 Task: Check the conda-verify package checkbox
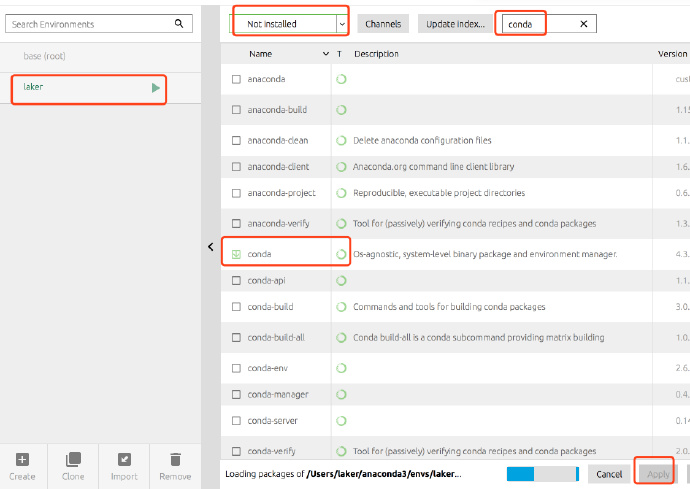236,451
